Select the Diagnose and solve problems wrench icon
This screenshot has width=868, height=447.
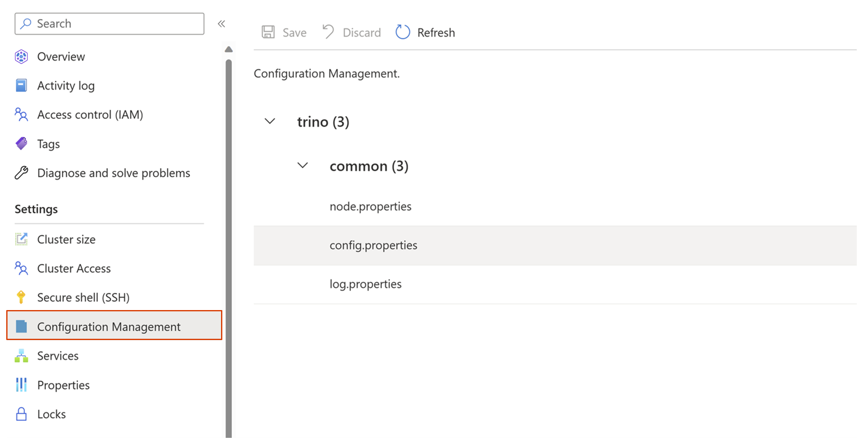click(x=21, y=173)
